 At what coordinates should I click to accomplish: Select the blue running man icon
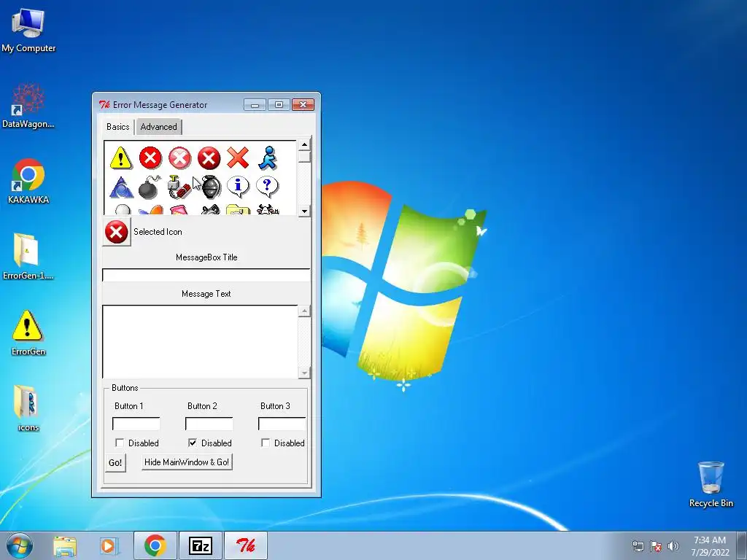(267, 157)
